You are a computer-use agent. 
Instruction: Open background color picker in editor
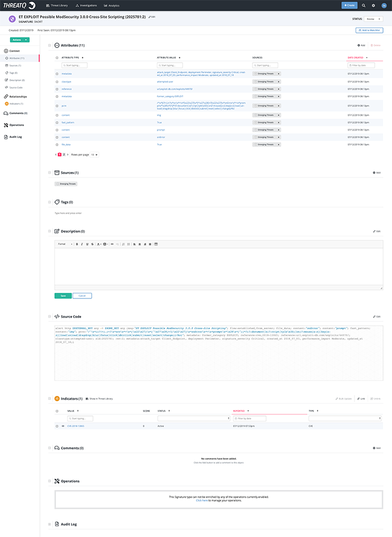click(x=105, y=244)
